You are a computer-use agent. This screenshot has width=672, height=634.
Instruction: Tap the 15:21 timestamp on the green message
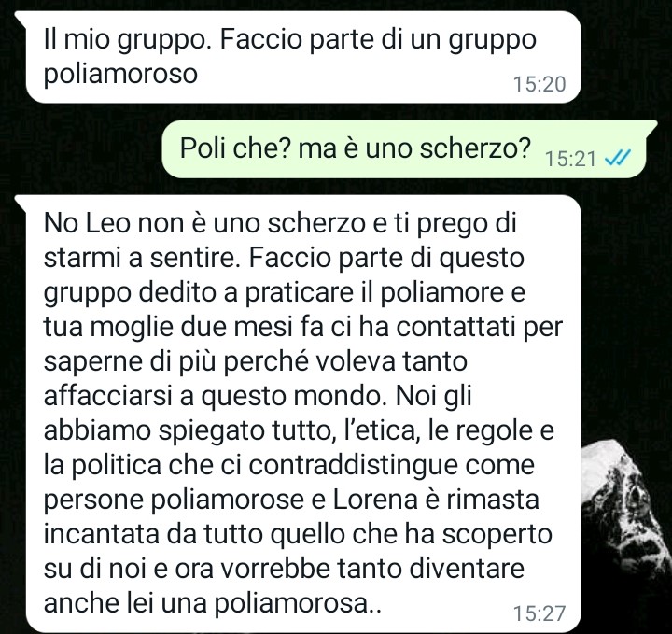571,159
